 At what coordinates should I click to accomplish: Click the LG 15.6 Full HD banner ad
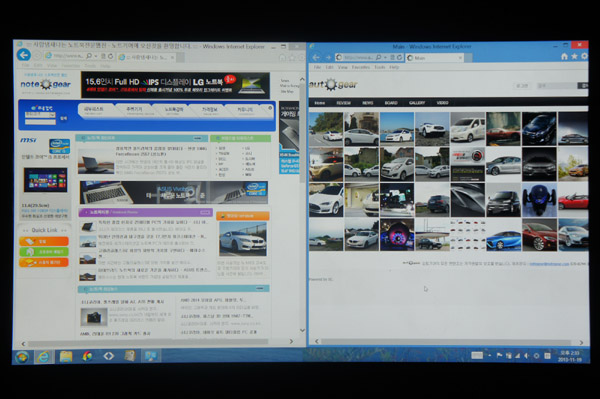[x=175, y=85]
